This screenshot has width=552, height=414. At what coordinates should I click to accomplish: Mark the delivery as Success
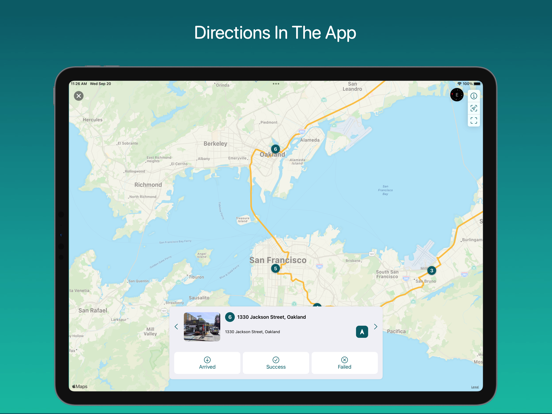click(276, 363)
